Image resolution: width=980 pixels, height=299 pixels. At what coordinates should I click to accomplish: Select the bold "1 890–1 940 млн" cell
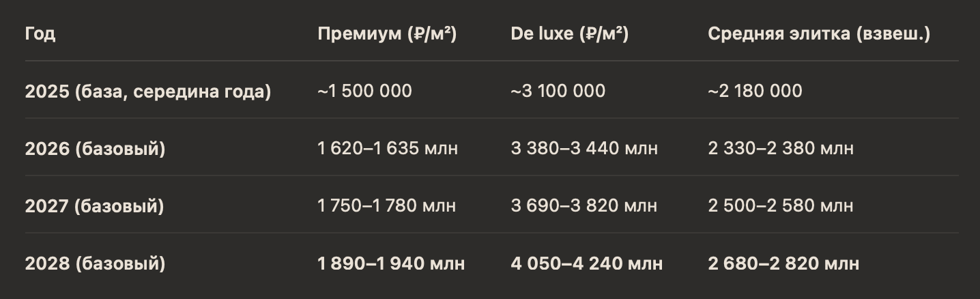coord(391,264)
